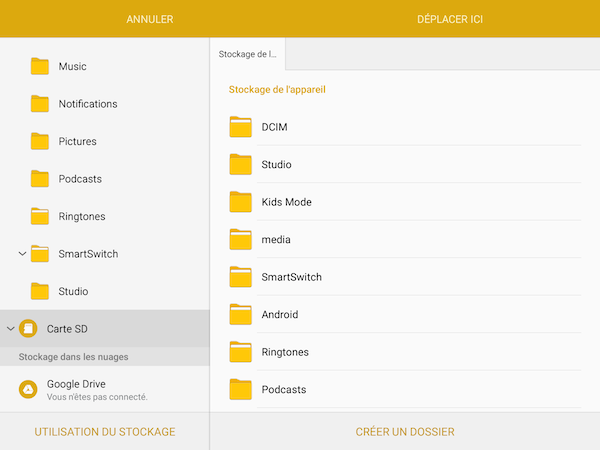The width and height of the screenshot is (600, 450).
Task: Click 'Stockage dans les nuages' section header
Action: click(73, 357)
